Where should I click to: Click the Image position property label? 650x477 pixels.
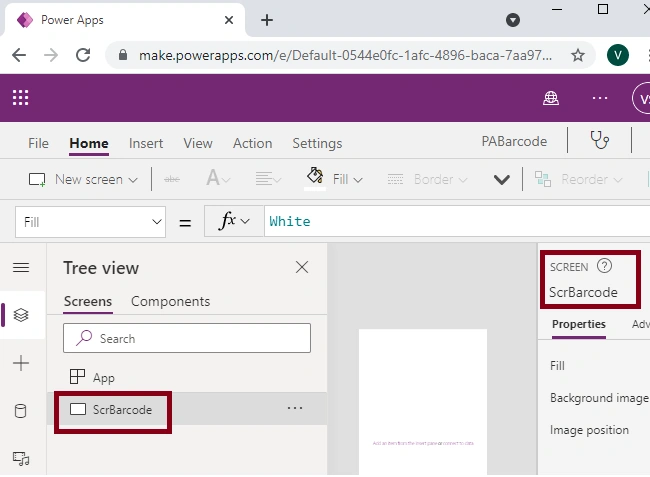point(589,430)
